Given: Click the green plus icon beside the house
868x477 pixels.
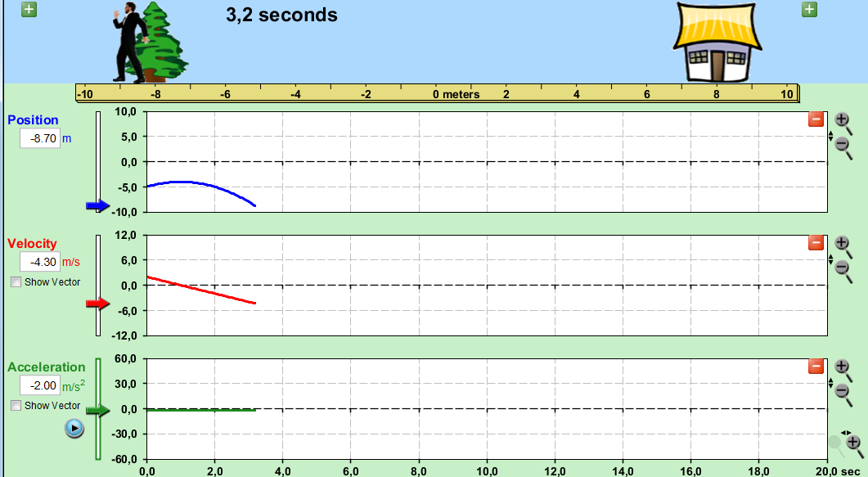Looking at the screenshot, I should click(x=809, y=9).
